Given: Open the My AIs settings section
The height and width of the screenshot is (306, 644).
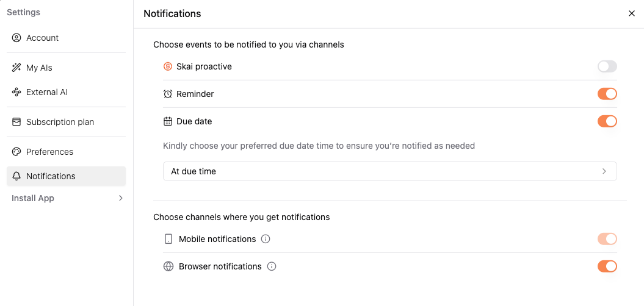Looking at the screenshot, I should pyautogui.click(x=66, y=68).
